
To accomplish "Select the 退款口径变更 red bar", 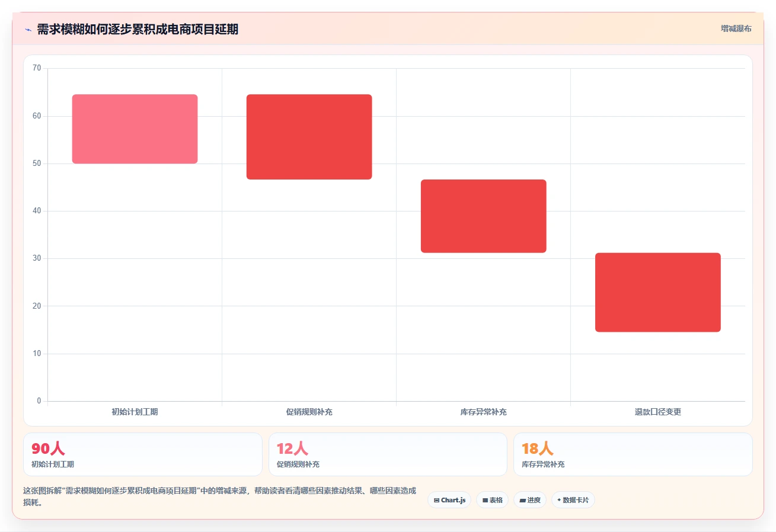I will click(x=657, y=293).
